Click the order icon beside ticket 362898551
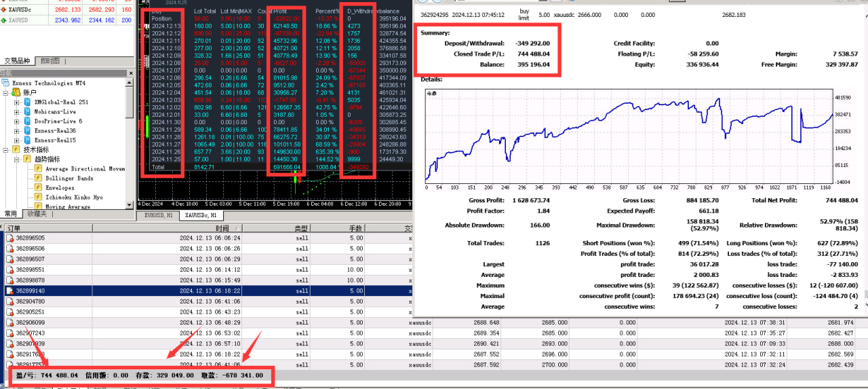 tap(10, 270)
